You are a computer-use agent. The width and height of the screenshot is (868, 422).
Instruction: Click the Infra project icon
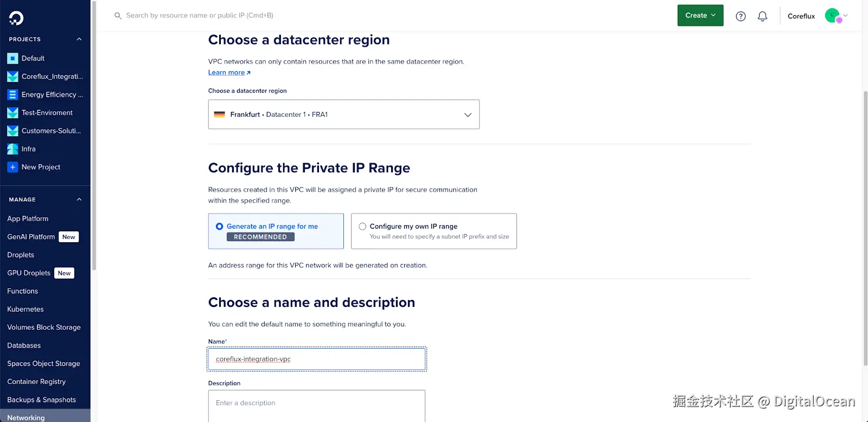(x=12, y=149)
